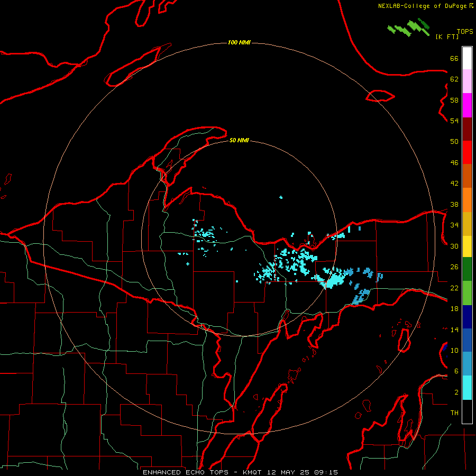Click the legend value "34"

454,225
